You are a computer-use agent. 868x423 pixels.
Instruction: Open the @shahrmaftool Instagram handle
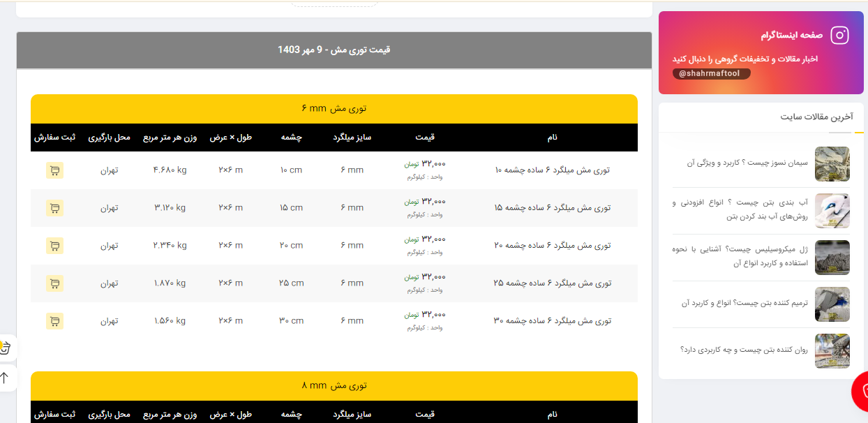pyautogui.click(x=711, y=73)
